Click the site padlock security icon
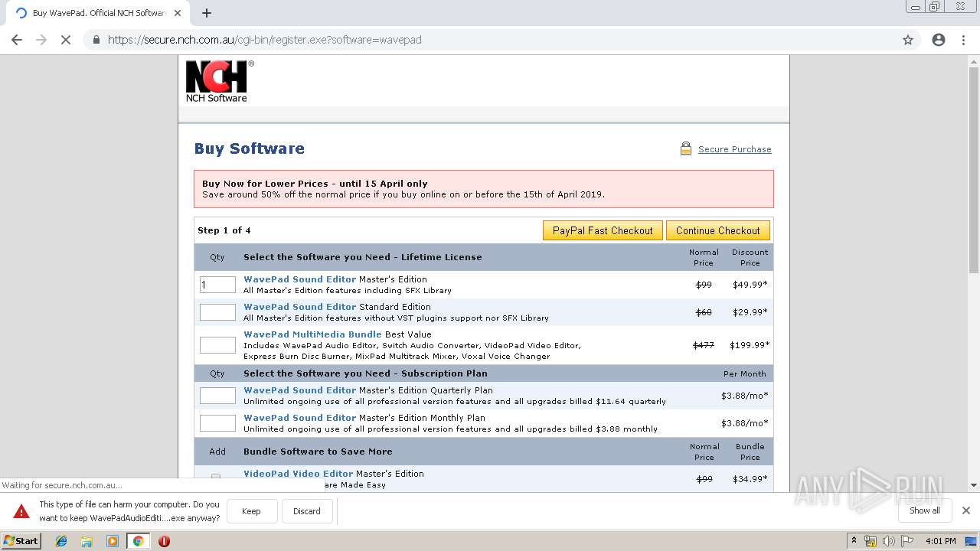980x551 pixels. [x=96, y=40]
